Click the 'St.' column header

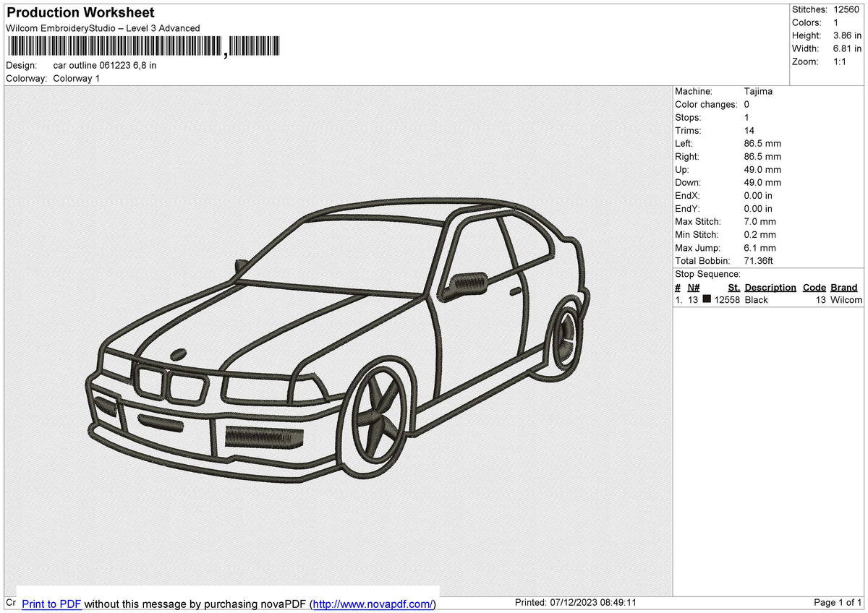point(733,287)
